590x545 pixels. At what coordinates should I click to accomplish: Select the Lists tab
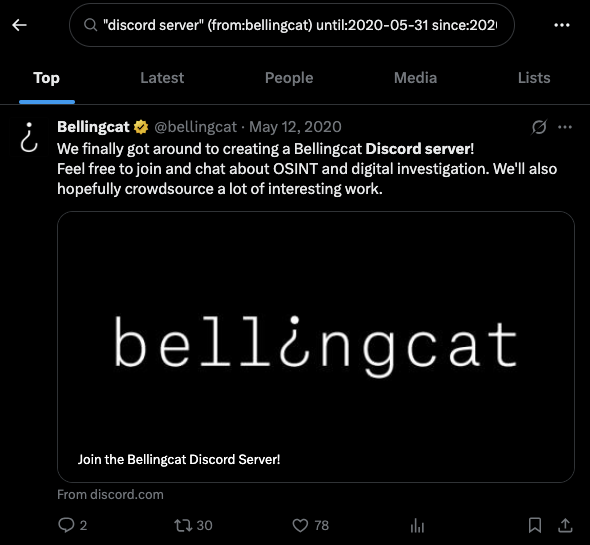click(x=534, y=78)
